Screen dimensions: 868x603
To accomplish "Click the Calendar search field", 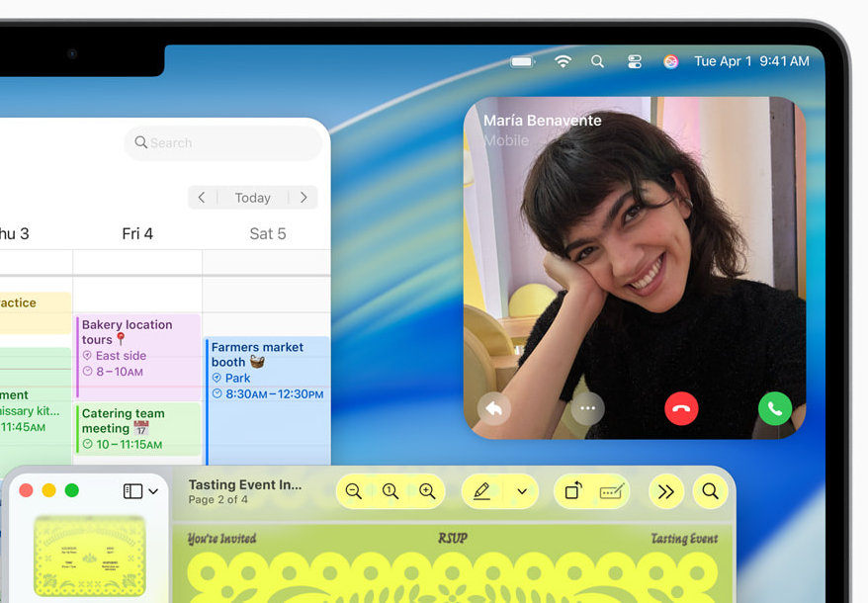I will (223, 143).
